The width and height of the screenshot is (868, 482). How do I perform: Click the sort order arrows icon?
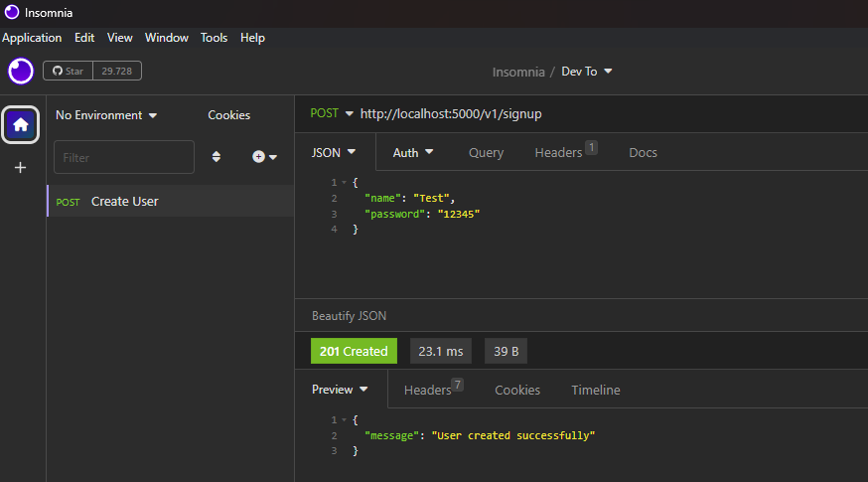click(x=217, y=157)
